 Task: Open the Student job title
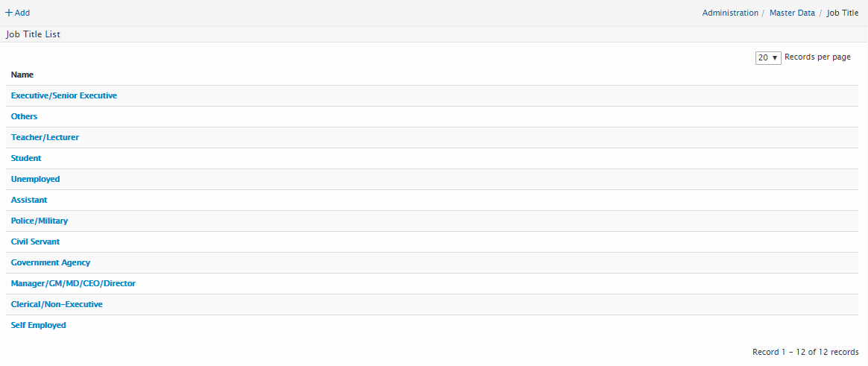[x=26, y=158]
